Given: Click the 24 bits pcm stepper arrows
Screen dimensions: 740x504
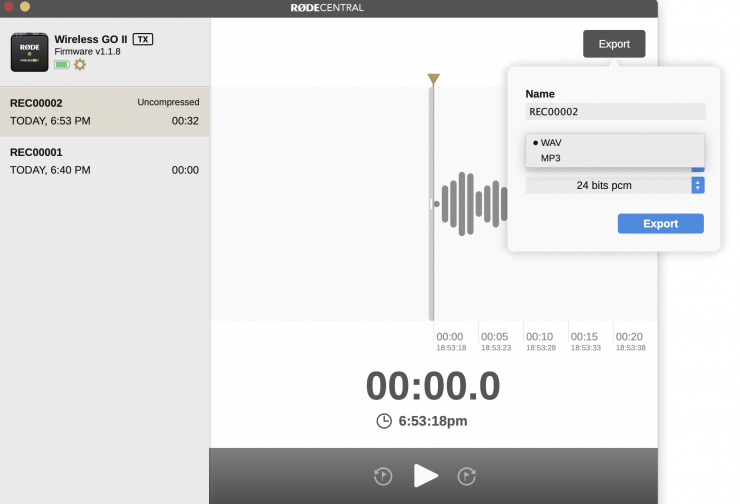Looking at the screenshot, I should (x=697, y=185).
